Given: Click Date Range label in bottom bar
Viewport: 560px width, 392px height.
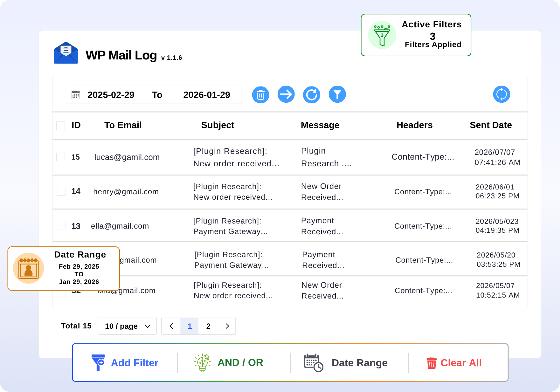Looking at the screenshot, I should pos(359,363).
